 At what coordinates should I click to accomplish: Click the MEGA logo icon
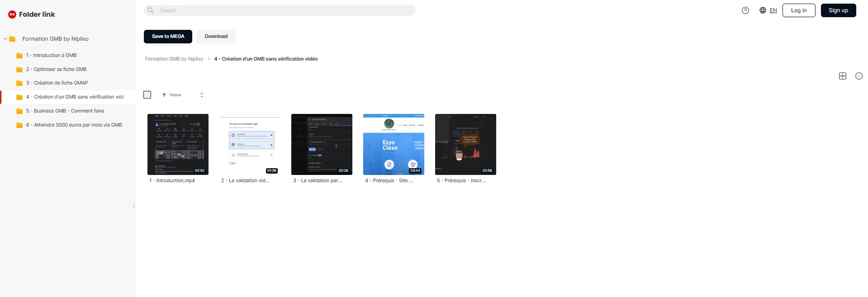tap(12, 14)
